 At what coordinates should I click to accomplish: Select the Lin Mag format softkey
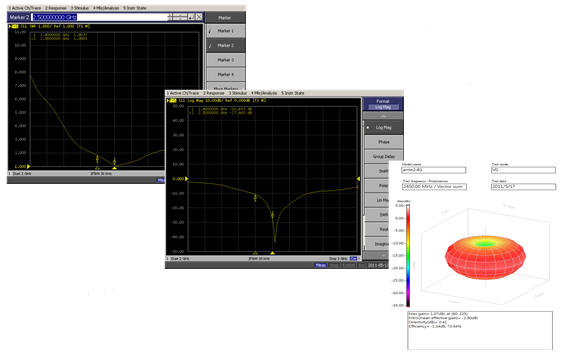pyautogui.click(x=377, y=200)
